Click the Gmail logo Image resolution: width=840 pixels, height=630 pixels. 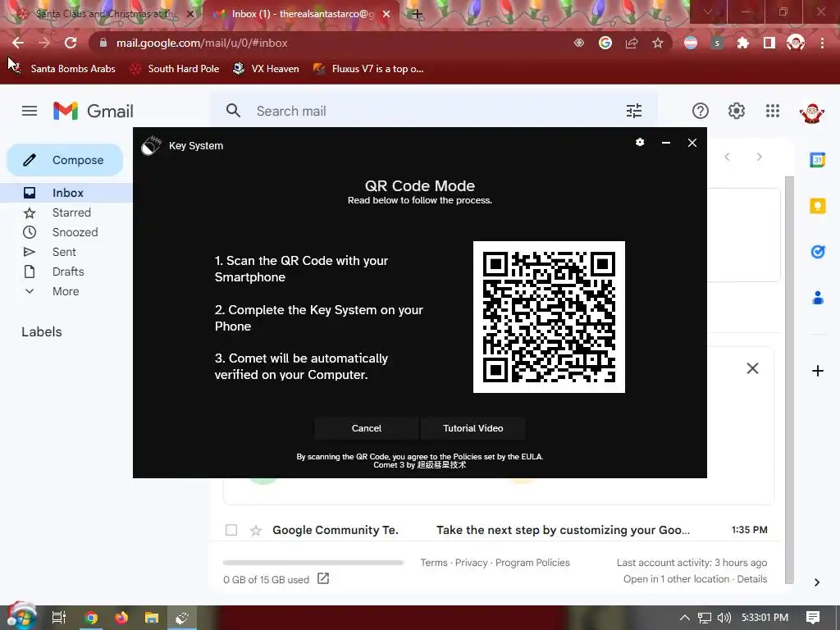point(94,111)
